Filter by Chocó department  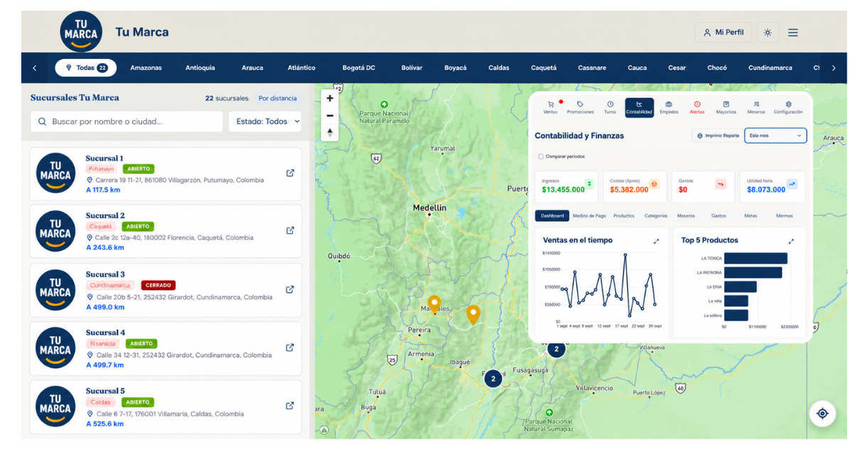pos(717,68)
